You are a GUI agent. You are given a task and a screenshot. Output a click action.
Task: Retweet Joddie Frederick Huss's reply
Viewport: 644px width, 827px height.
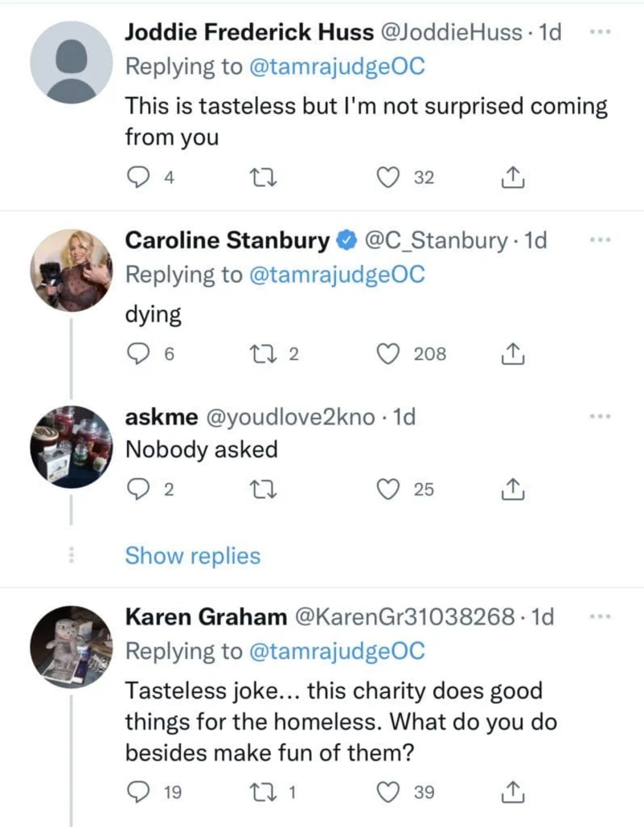(263, 178)
